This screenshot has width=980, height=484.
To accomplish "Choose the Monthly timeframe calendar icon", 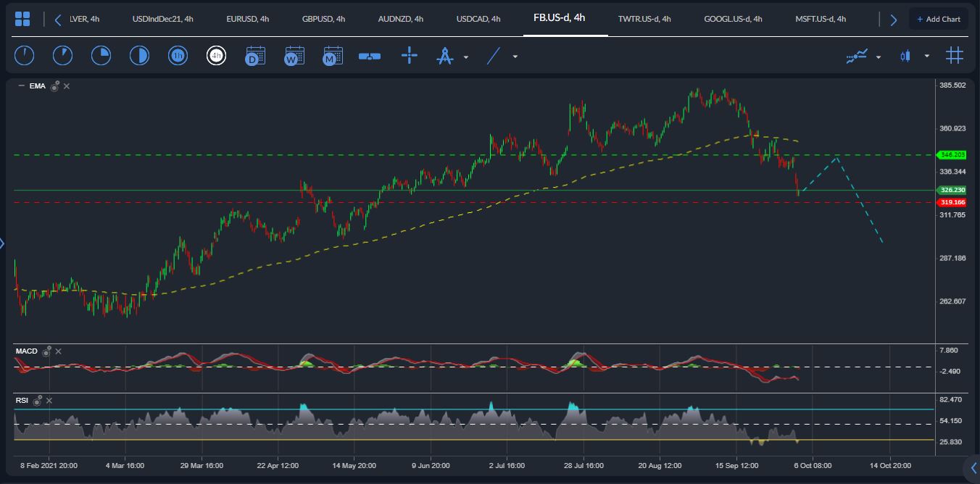I will click(x=333, y=56).
